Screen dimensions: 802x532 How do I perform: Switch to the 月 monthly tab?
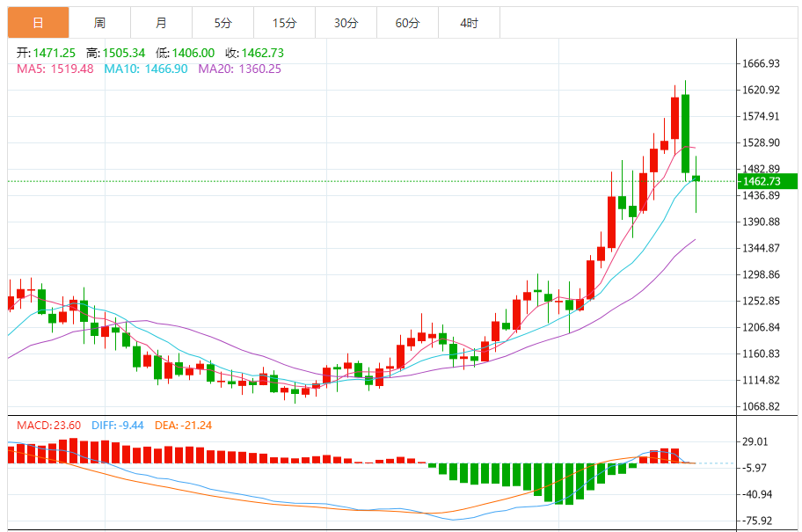point(161,23)
